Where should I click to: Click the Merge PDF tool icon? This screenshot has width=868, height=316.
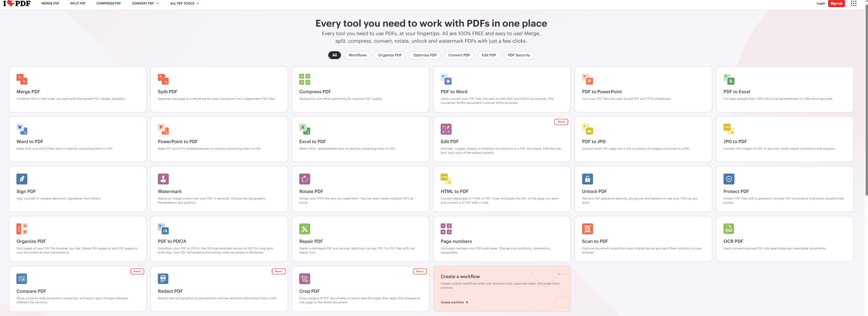coord(22,79)
